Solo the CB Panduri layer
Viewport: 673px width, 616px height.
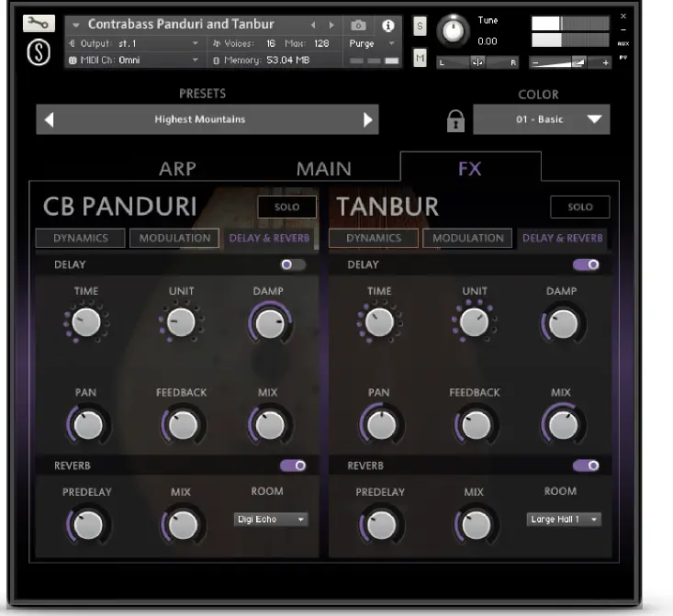286,207
